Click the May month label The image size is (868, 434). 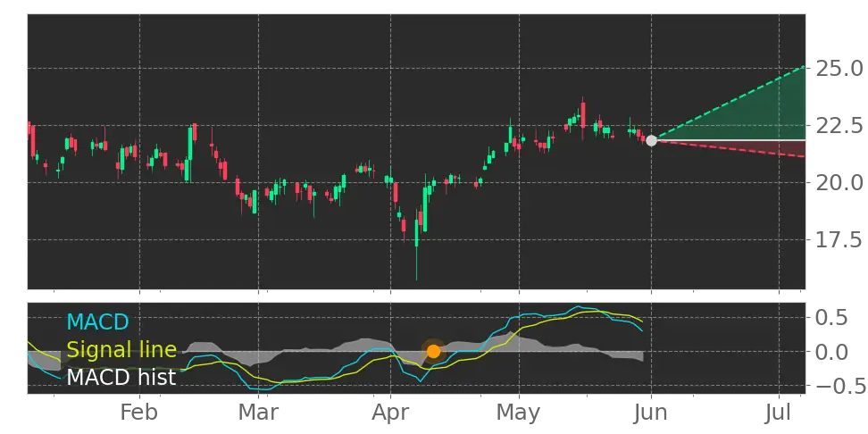point(519,414)
